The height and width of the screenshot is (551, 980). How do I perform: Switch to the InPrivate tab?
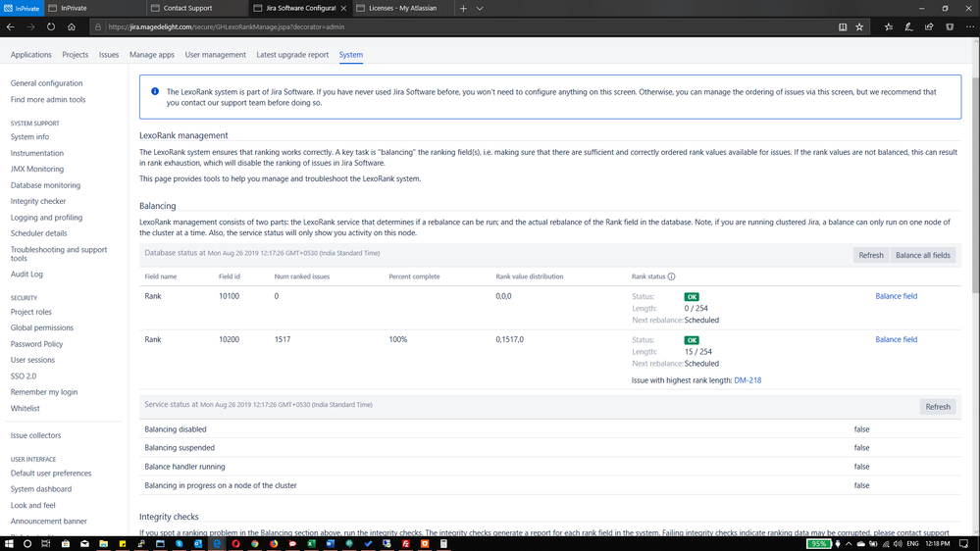pos(95,8)
